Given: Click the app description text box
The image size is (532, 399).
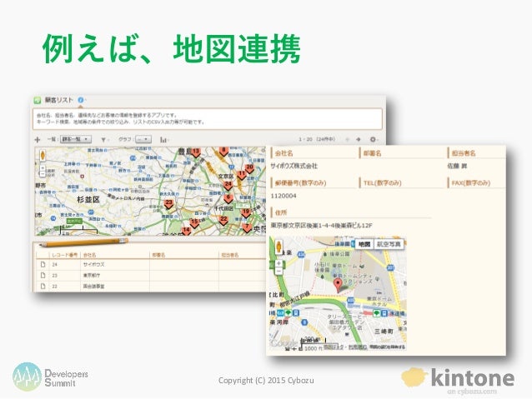Looking at the screenshot, I should tap(208, 118).
